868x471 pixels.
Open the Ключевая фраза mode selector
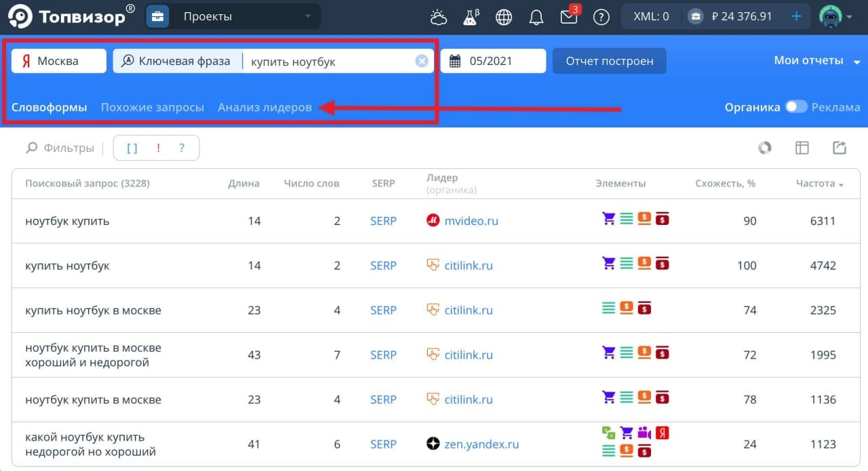(x=177, y=61)
